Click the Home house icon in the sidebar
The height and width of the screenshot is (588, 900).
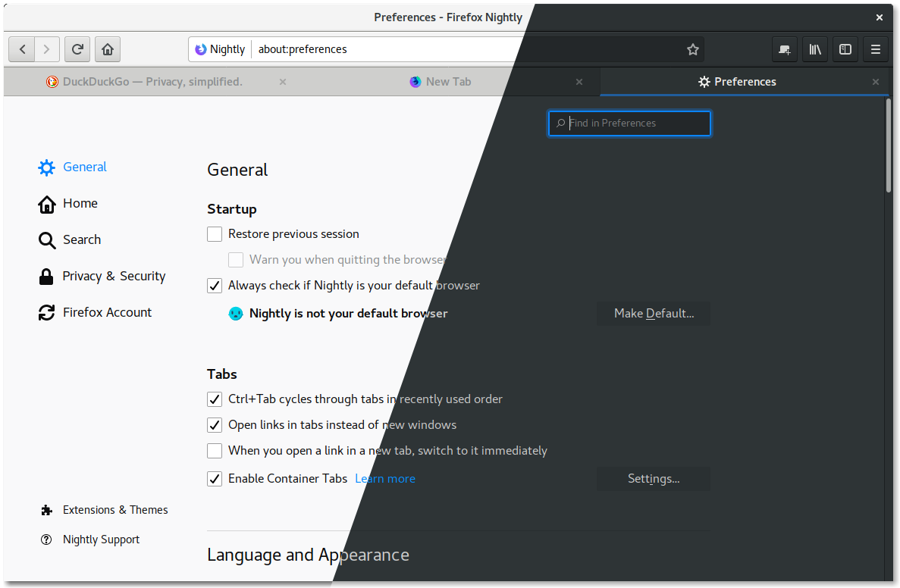46,205
